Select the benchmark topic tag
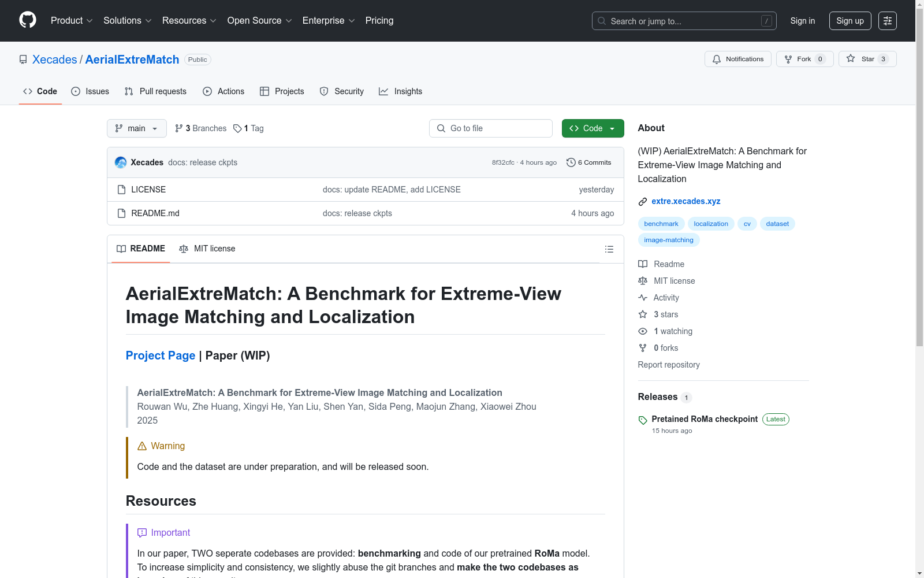The height and width of the screenshot is (578, 924). point(661,224)
